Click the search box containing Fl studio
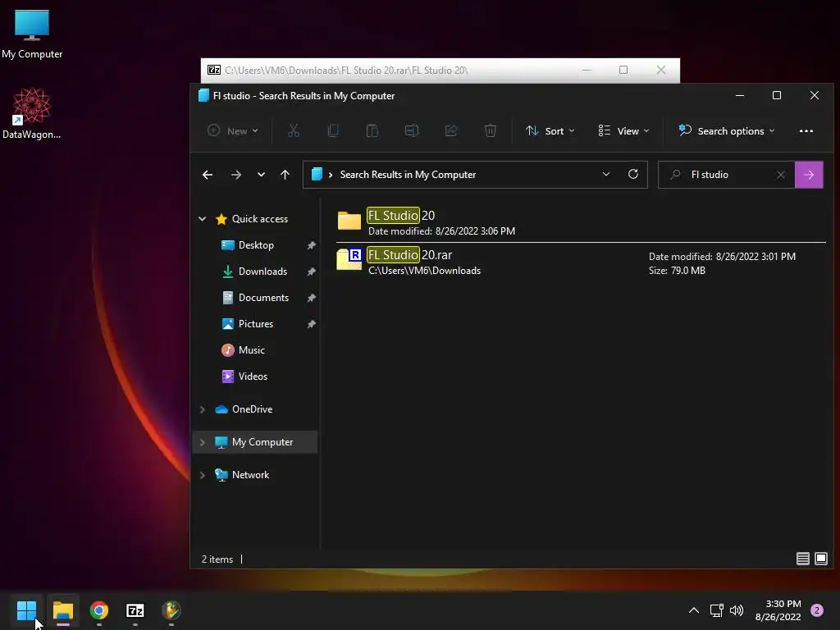840x630 pixels. pos(726,175)
